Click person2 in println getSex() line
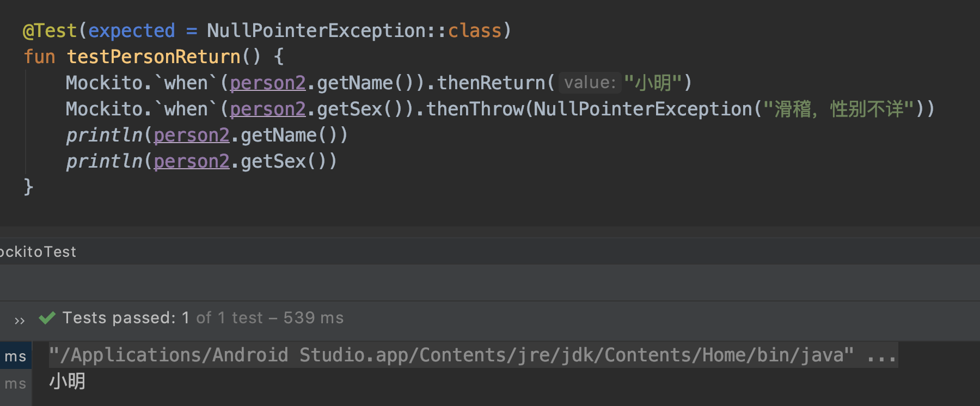Viewport: 980px width, 406px height. 192,162
